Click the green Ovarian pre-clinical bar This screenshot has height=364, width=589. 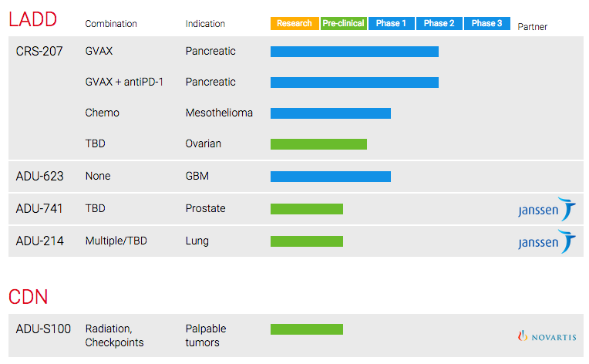point(318,144)
